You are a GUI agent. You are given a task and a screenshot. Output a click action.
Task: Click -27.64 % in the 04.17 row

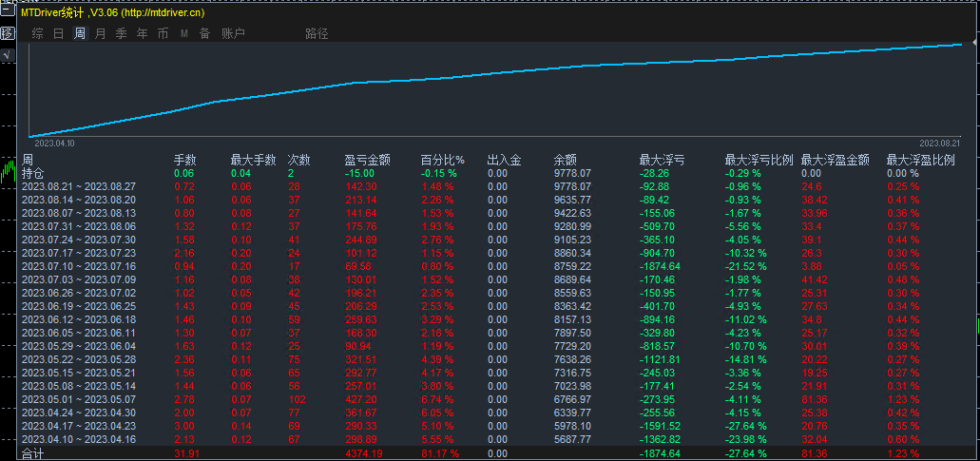point(745,426)
